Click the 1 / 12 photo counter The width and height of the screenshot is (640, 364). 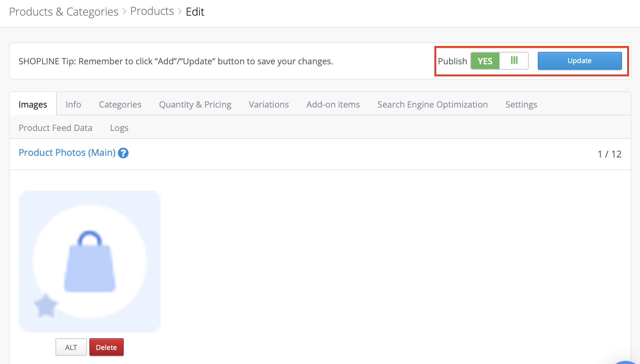(609, 154)
